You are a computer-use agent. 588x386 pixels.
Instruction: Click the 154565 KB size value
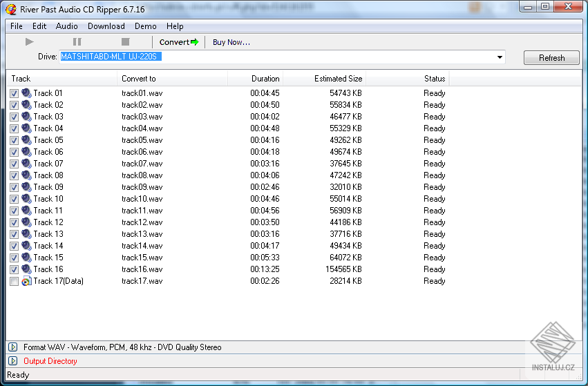pyautogui.click(x=343, y=269)
